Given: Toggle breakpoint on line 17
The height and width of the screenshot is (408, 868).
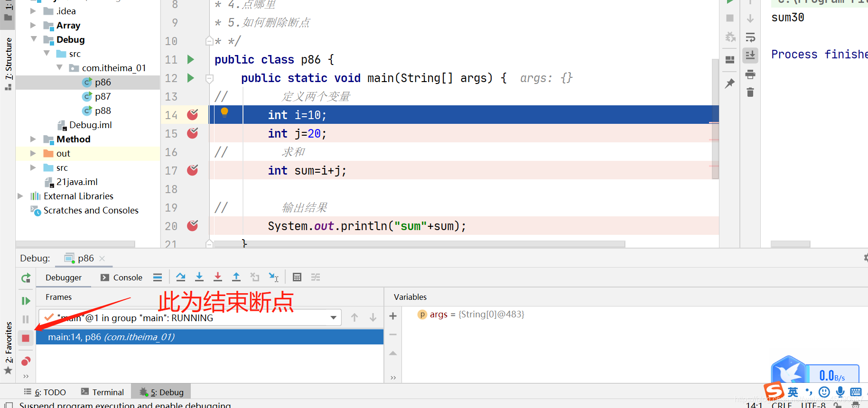Looking at the screenshot, I should coord(193,170).
